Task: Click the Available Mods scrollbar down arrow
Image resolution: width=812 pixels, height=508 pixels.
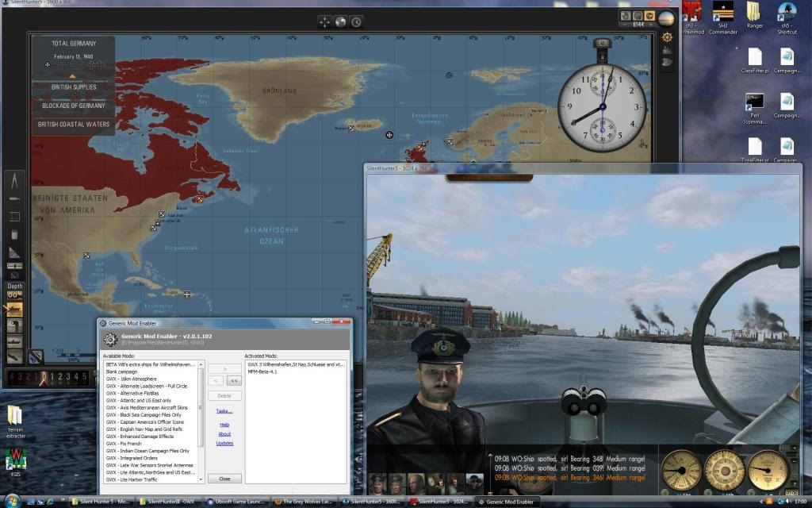Action: click(x=201, y=480)
